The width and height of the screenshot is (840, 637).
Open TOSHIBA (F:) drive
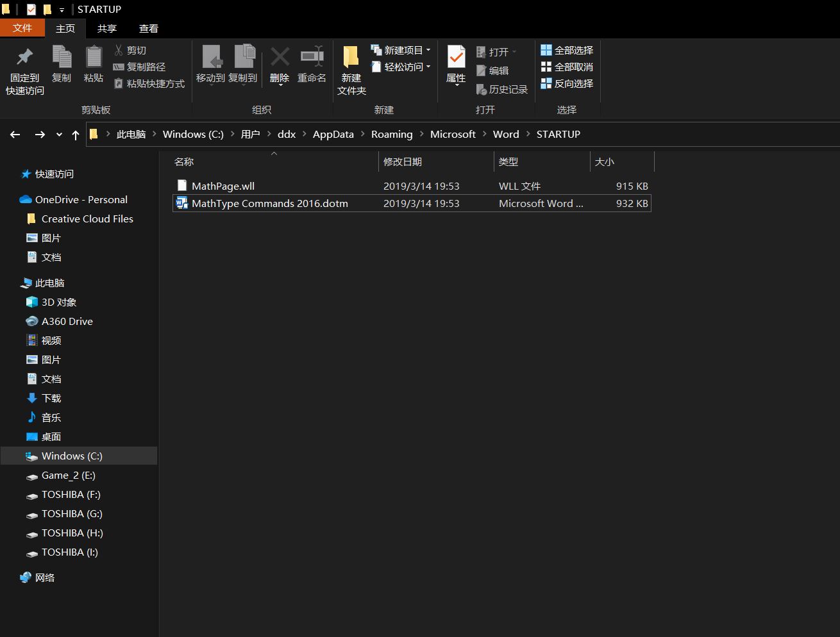71,495
